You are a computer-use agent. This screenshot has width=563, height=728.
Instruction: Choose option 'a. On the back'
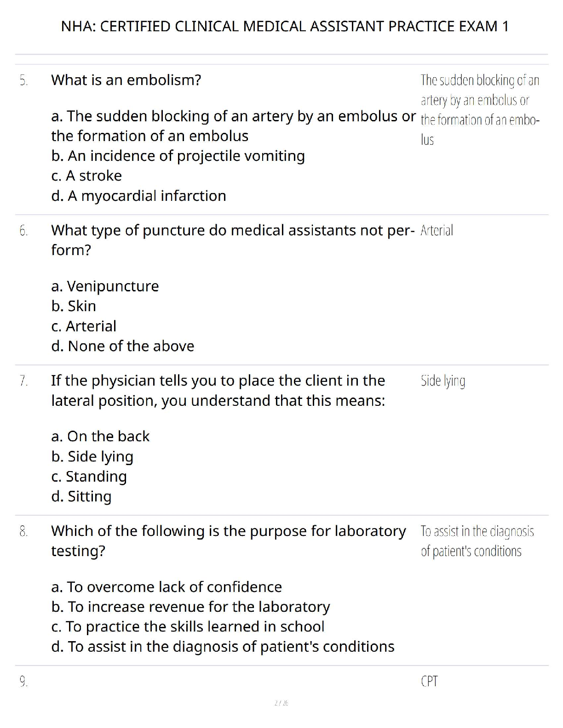pos(100,436)
